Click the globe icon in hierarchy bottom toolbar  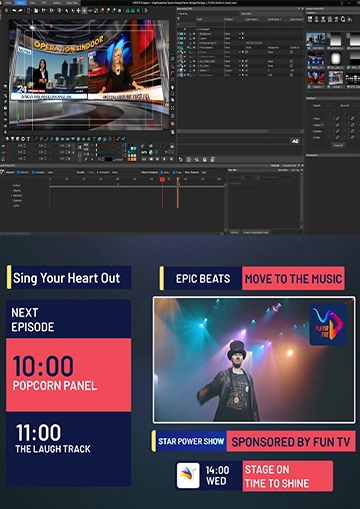[189, 160]
